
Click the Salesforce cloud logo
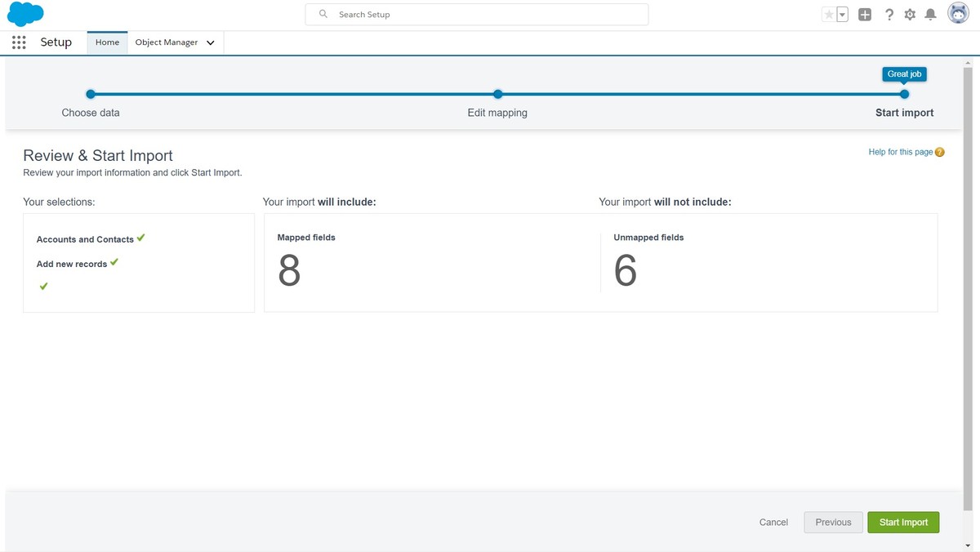pyautogui.click(x=23, y=13)
